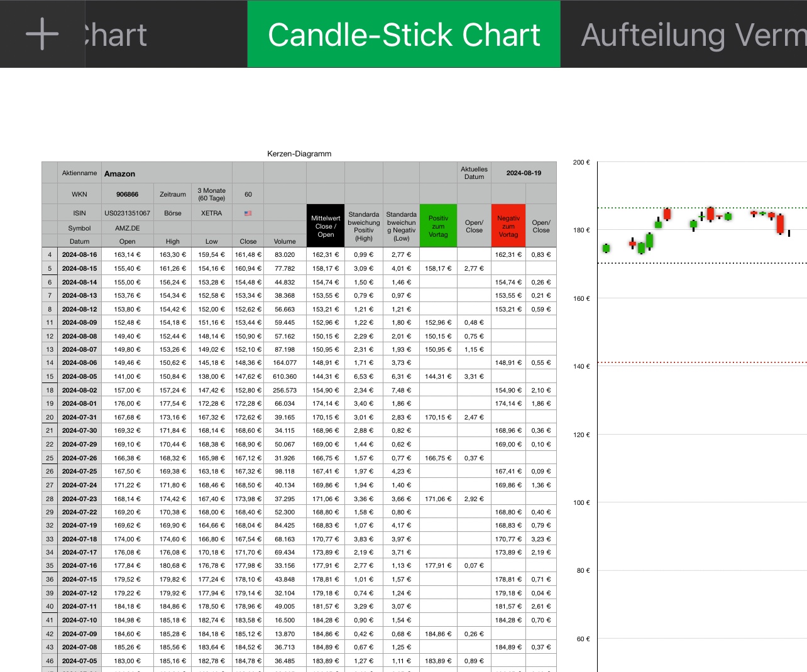Select the date cell 2024-07-05
Screen dimensions: 807x672
80,661
